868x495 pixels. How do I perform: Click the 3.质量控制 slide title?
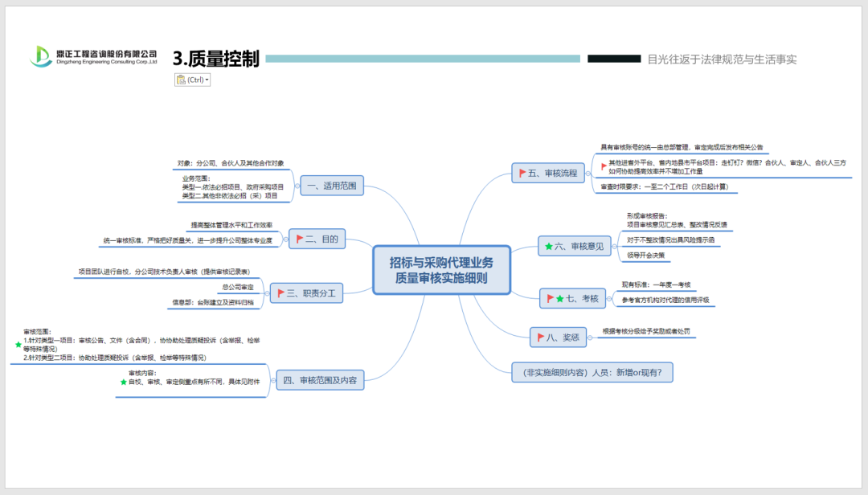[216, 59]
